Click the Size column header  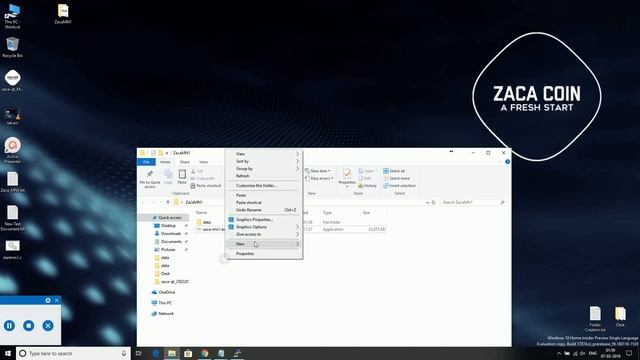point(367,213)
